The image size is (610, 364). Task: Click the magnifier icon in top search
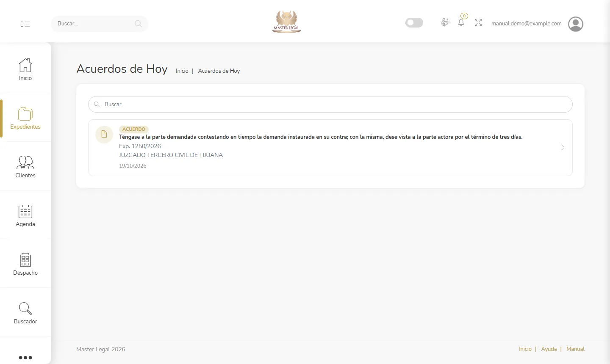pos(138,24)
